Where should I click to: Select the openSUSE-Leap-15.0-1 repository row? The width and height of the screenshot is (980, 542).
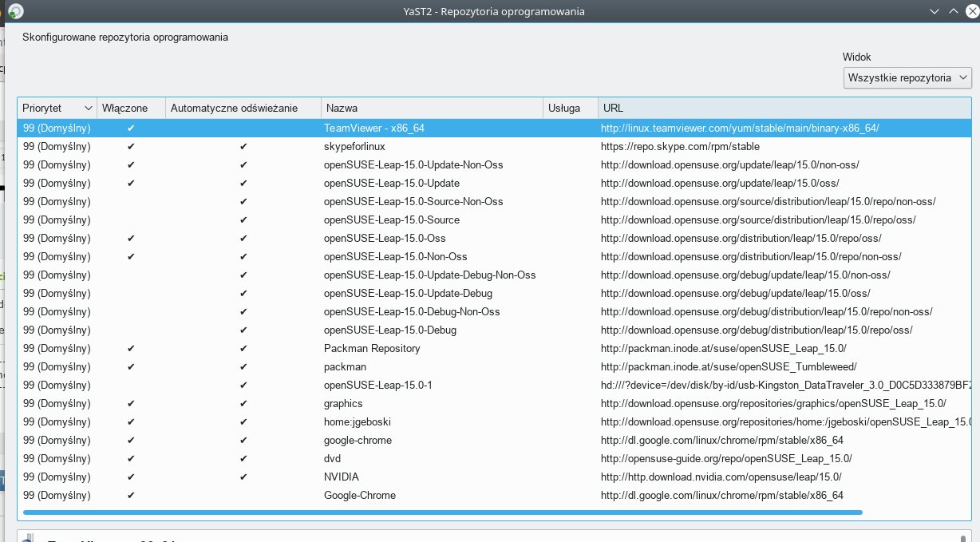(x=377, y=386)
